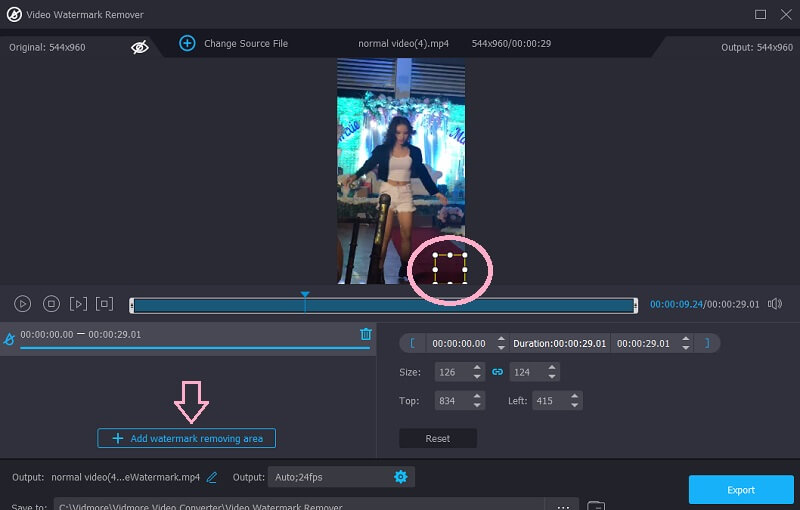Reset the watermark area settings
The height and width of the screenshot is (510, 800).
437,438
